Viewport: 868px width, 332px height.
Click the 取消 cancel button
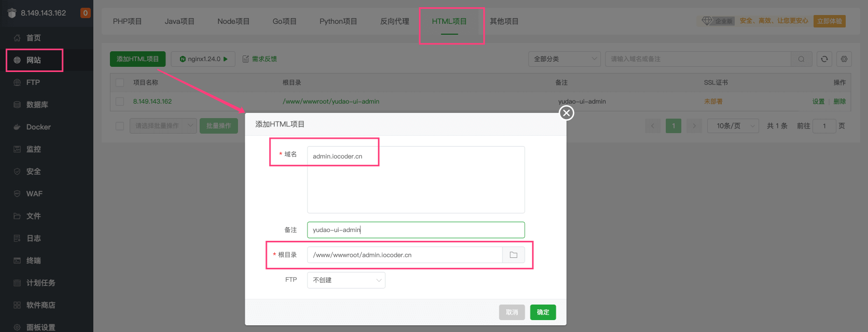512,312
